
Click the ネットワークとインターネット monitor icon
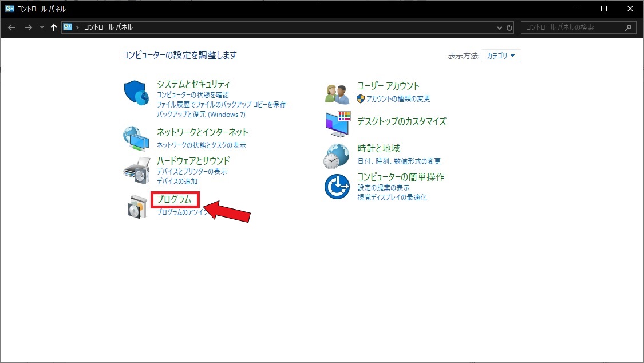coord(136,137)
